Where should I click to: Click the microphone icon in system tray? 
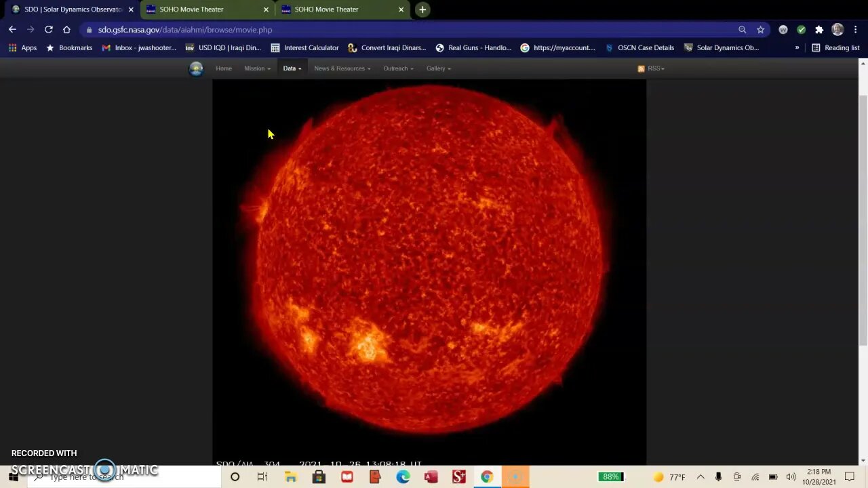pyautogui.click(x=718, y=477)
